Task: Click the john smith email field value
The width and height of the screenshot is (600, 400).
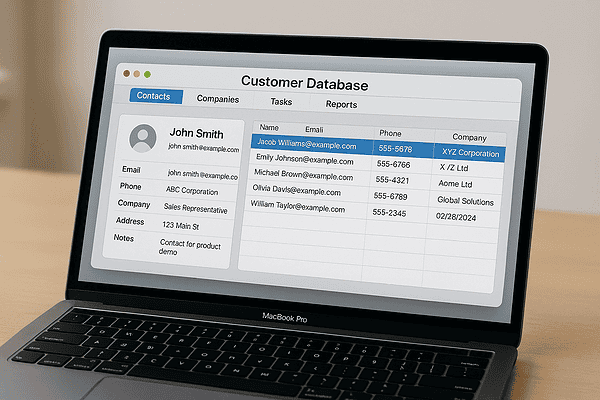Action: pyautogui.click(x=203, y=175)
